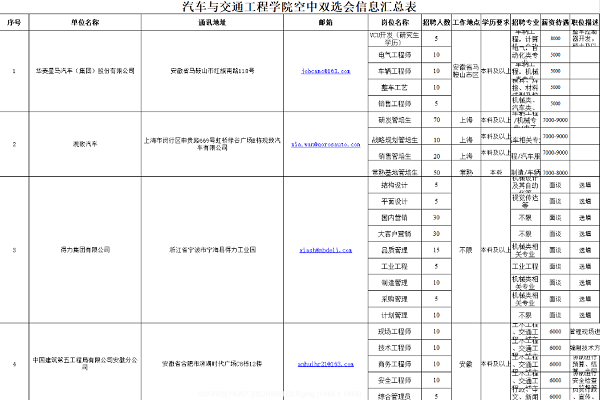
Task: Select address cell 安徽省马鞍山市红旗南路
Action: click(x=212, y=71)
